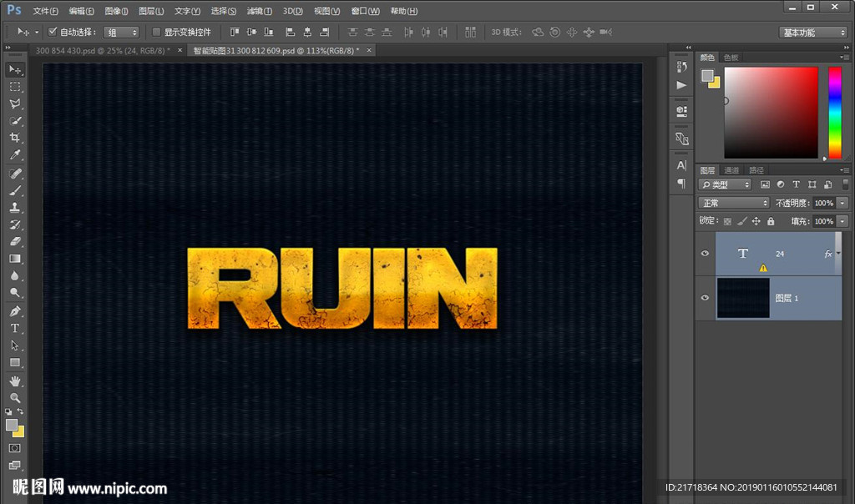855x504 pixels.
Task: Open the 正常 blend mode dropdown
Action: pyautogui.click(x=734, y=203)
